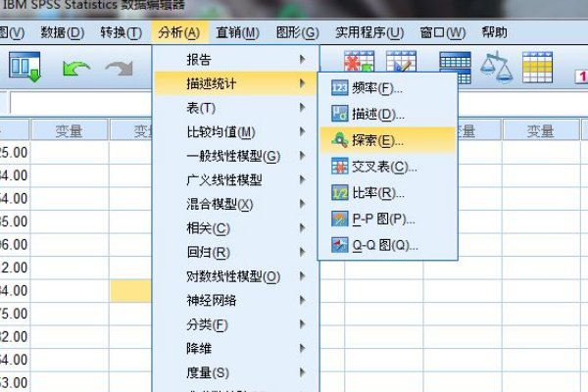Viewport: 588px width, 392px height.
Task: Click the Frequencies 123 icon
Action: point(340,88)
